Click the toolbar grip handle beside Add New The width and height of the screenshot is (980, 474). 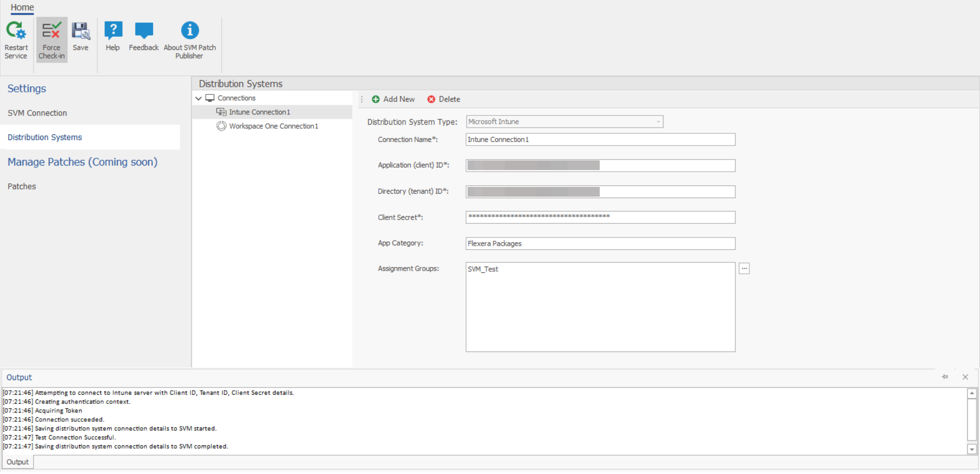(x=362, y=99)
